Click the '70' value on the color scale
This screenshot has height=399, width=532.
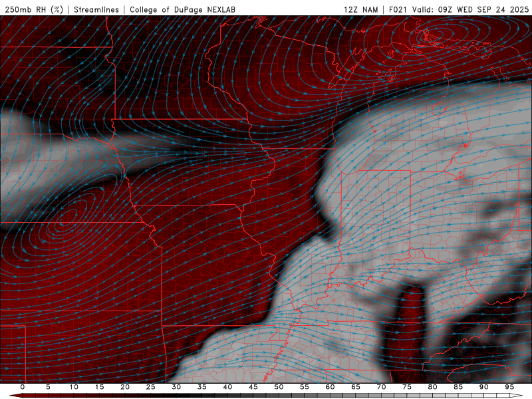[x=381, y=387]
